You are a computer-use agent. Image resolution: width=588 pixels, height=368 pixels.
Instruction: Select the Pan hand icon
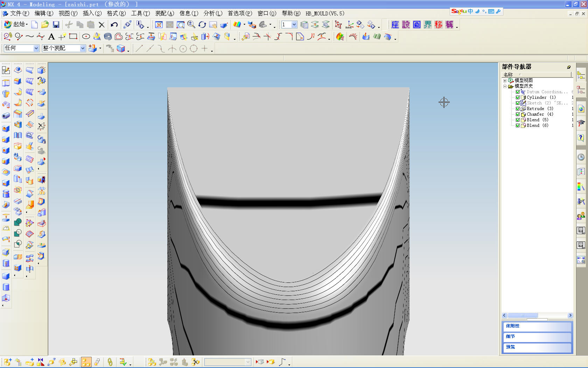(213, 25)
